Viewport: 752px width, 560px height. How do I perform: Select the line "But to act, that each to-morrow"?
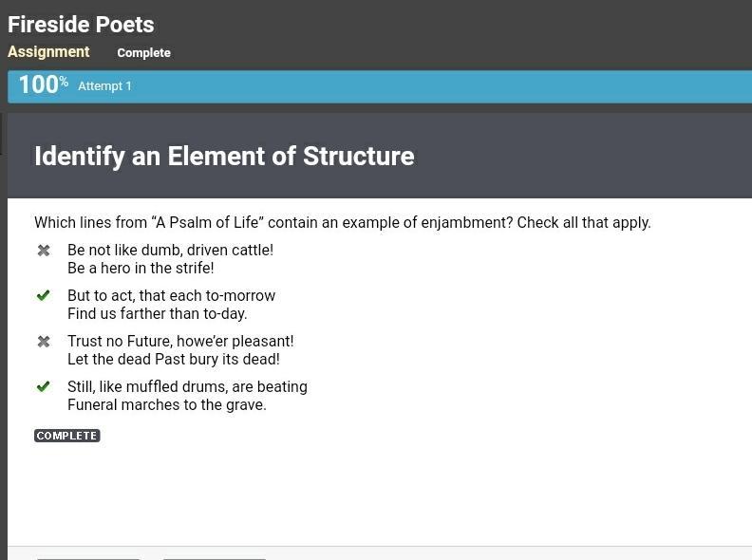[x=171, y=295]
